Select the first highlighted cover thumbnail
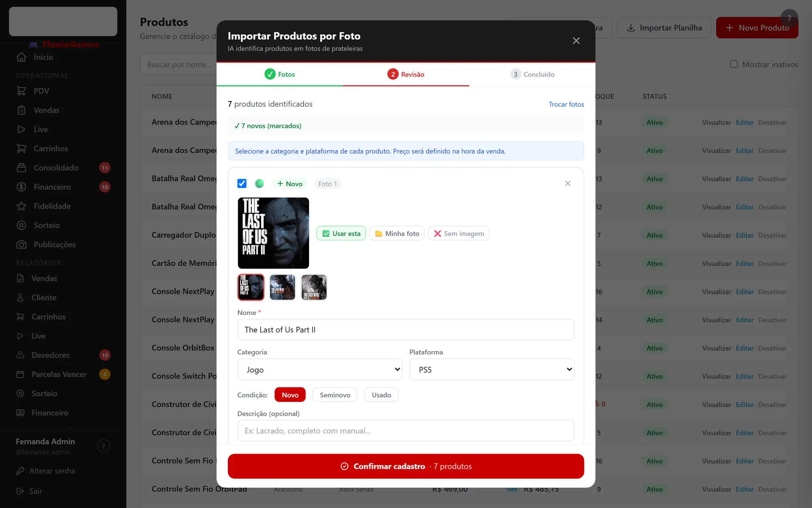The height and width of the screenshot is (508, 812). [251, 287]
